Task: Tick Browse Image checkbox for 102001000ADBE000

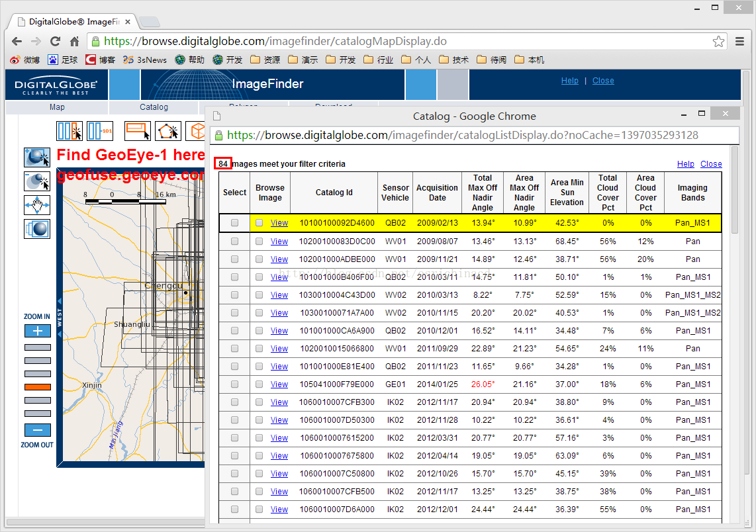Action: click(x=260, y=259)
